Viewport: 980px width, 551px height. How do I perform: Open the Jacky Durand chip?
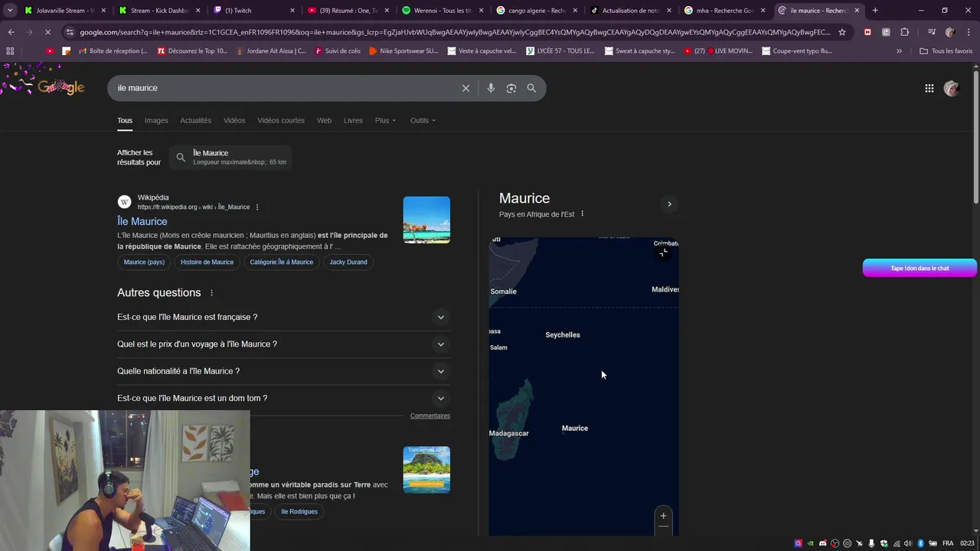click(x=348, y=262)
